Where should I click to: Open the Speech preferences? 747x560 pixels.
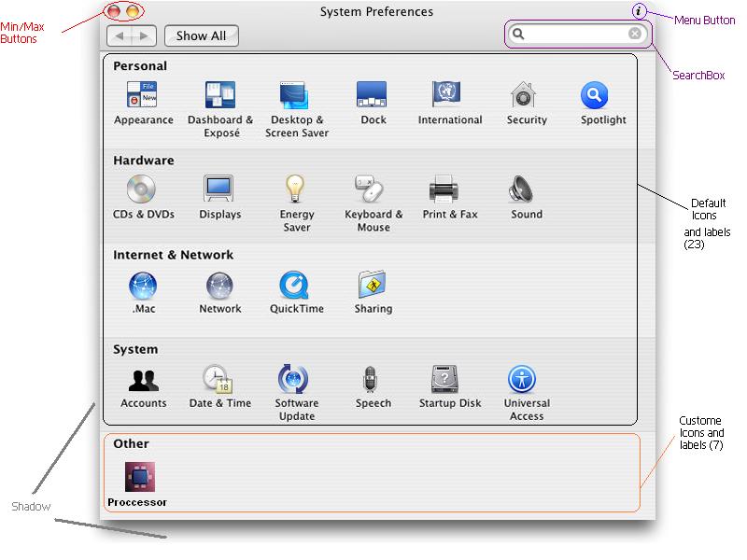[373, 386]
